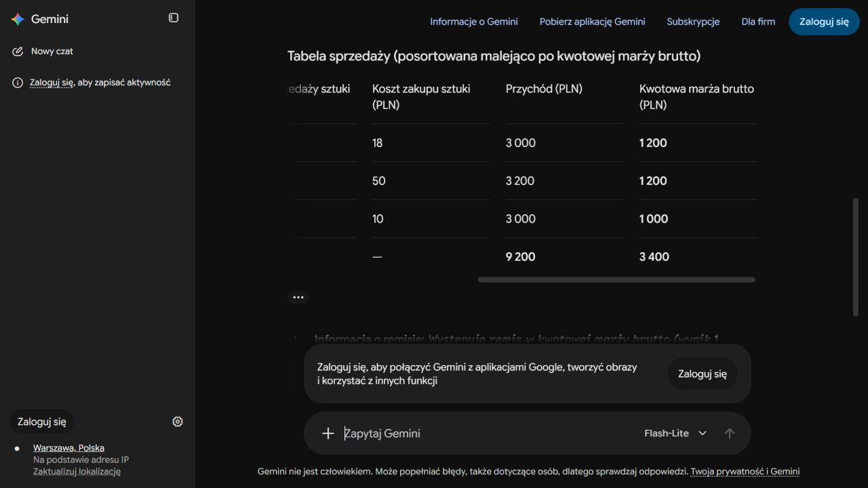
Task: Click the plus icon in the prompt box
Action: [328, 433]
